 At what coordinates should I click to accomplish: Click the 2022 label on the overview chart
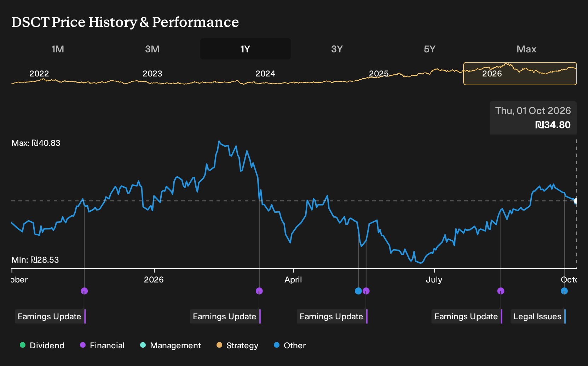[39, 74]
